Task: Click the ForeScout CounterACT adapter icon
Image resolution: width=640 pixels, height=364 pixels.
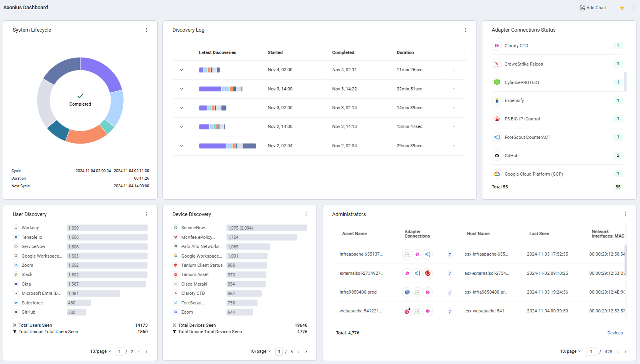Action: pyautogui.click(x=497, y=137)
